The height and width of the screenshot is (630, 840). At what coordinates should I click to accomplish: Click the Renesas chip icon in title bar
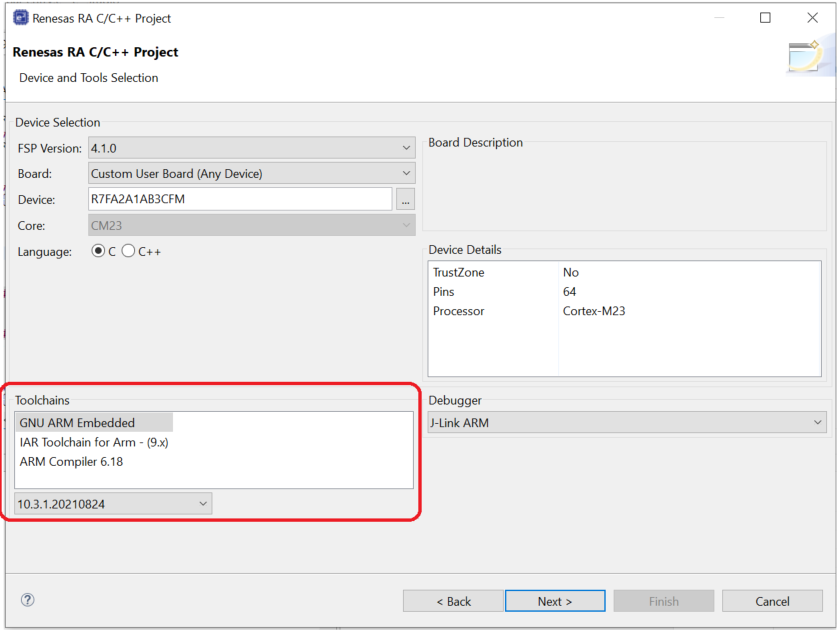pyautogui.click(x=20, y=18)
